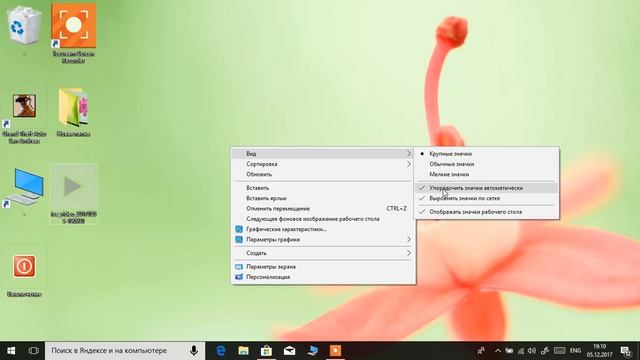Switch the ENG input language indicator
Viewport: 640px width, 360px height.
pos(576,351)
